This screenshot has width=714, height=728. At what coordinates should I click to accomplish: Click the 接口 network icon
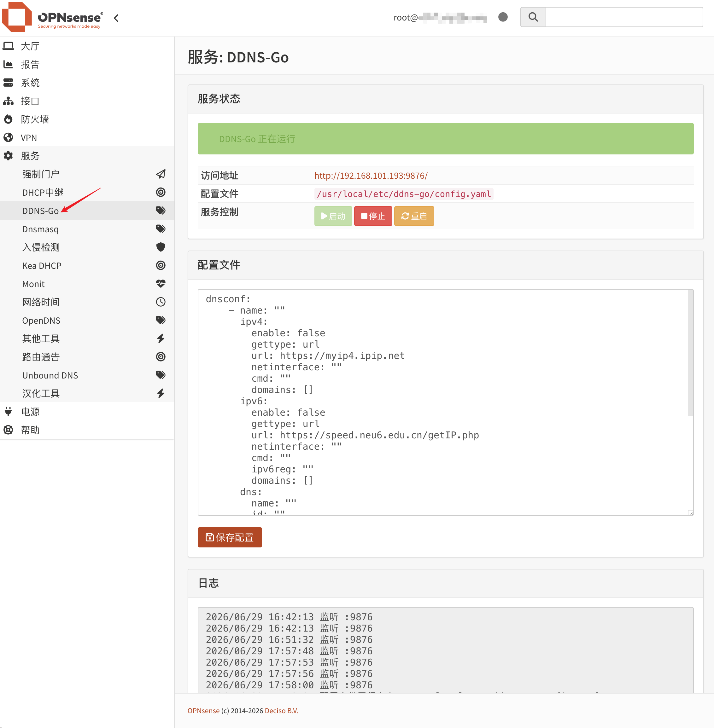tap(8, 101)
